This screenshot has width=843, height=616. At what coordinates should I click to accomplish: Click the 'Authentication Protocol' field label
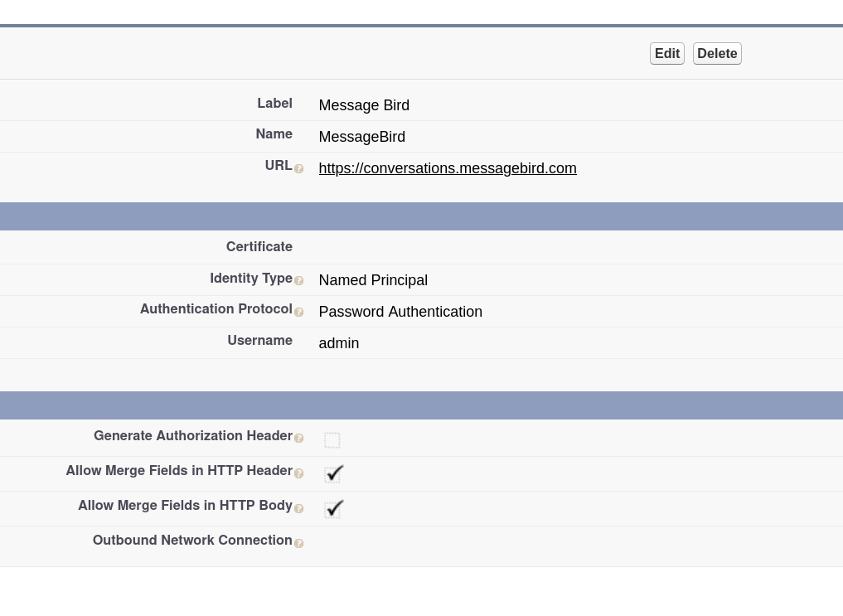point(216,309)
